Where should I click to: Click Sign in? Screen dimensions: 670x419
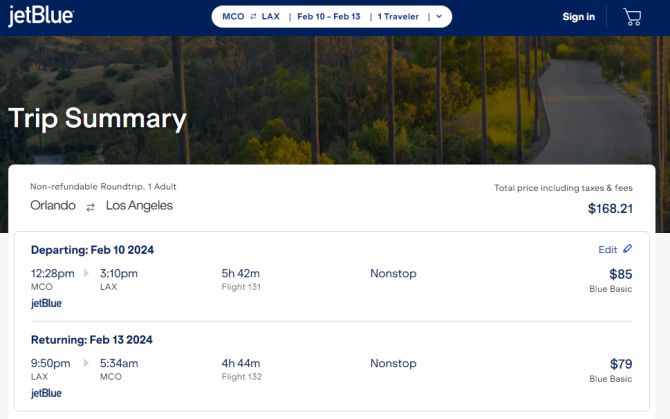579,17
